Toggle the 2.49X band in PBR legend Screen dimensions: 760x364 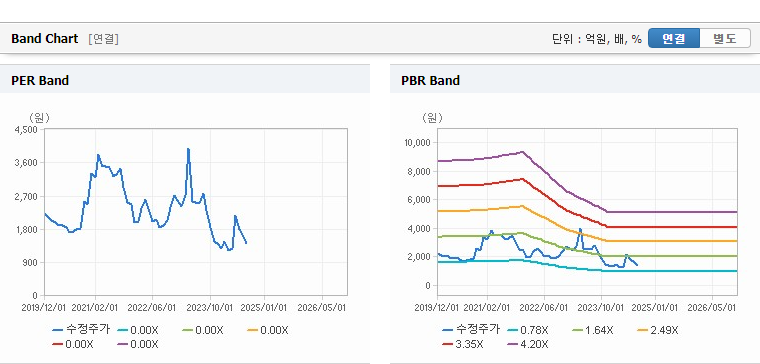pos(657,330)
